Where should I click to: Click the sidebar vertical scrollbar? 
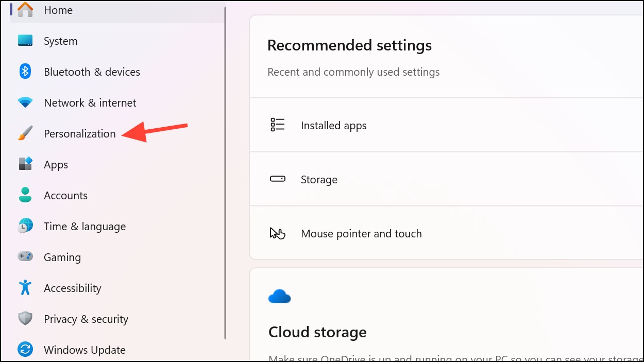(x=225, y=173)
